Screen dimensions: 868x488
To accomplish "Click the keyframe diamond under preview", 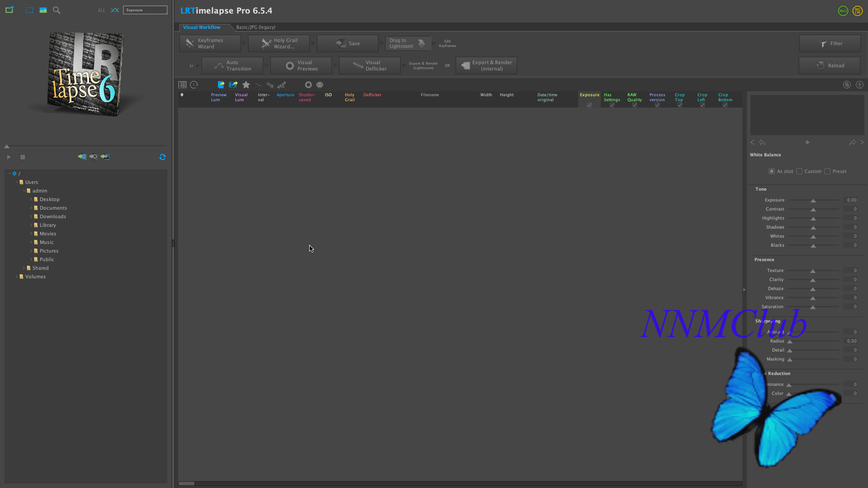I will click(807, 142).
